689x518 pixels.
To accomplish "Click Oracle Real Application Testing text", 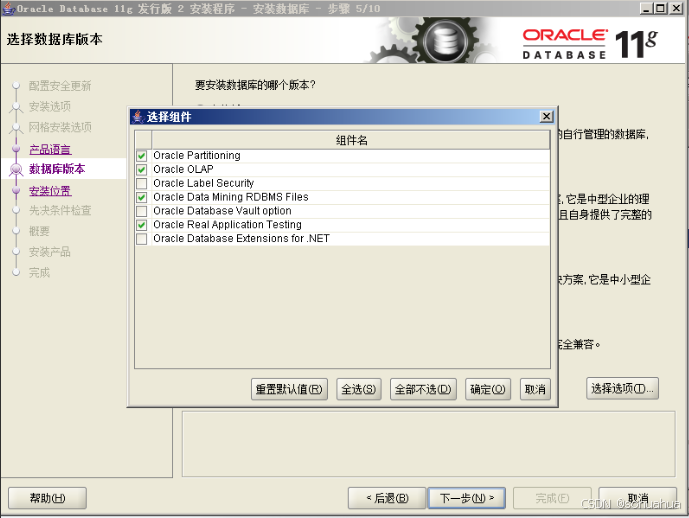I will click(227, 225).
